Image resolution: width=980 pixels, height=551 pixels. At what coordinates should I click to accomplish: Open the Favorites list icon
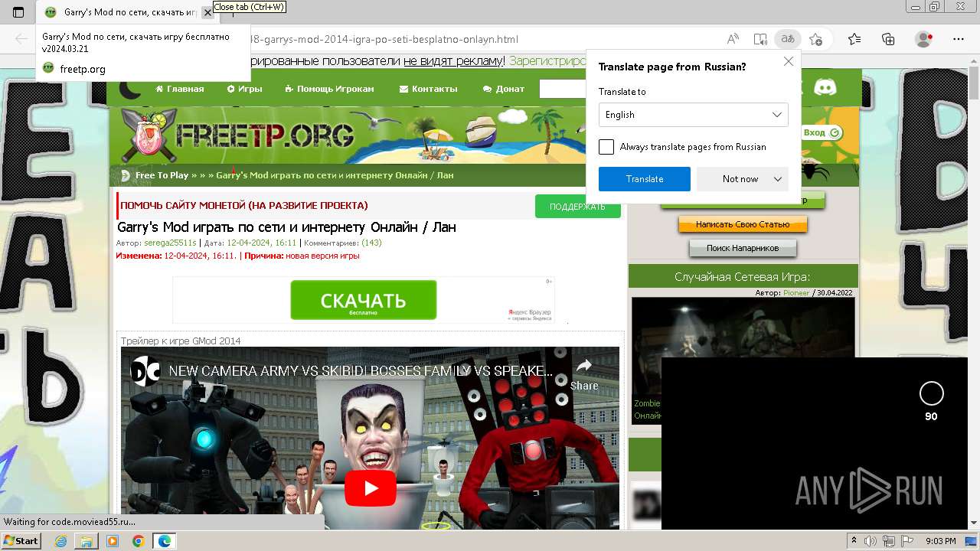point(854,39)
